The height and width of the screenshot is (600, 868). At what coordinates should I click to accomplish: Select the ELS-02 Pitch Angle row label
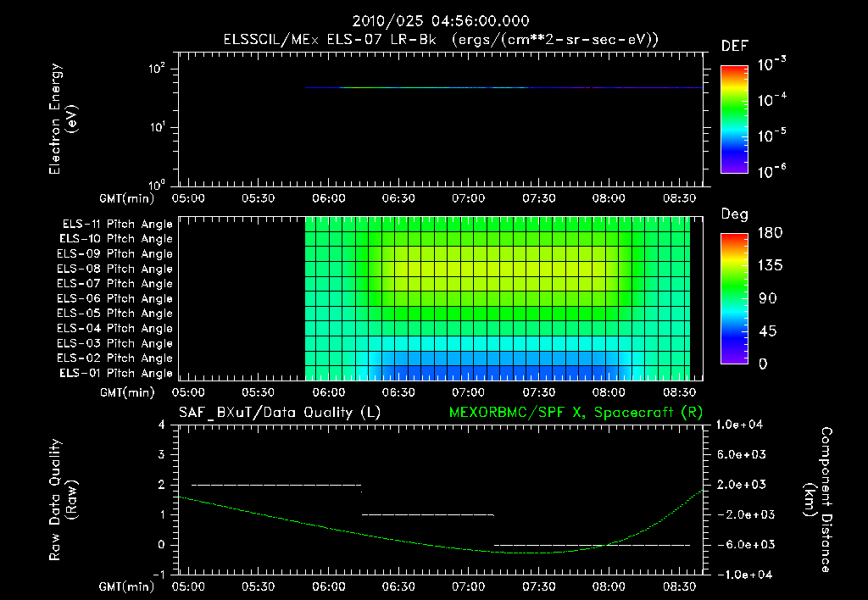coord(114,358)
